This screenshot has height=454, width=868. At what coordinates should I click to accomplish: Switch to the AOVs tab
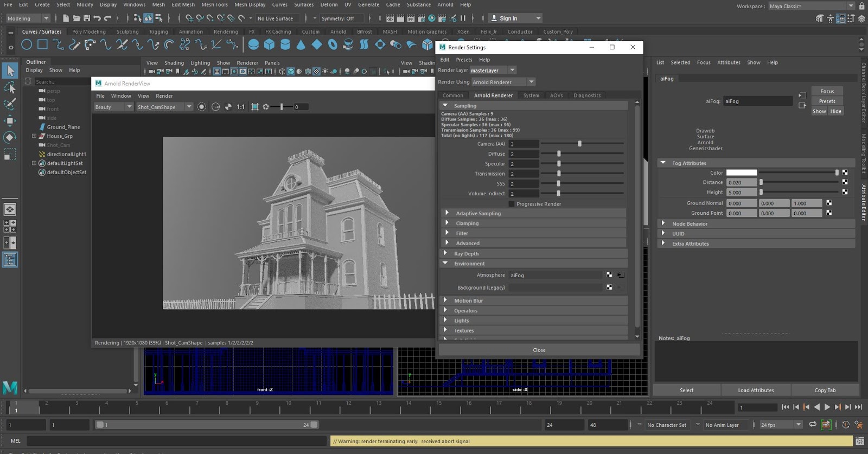(x=557, y=95)
